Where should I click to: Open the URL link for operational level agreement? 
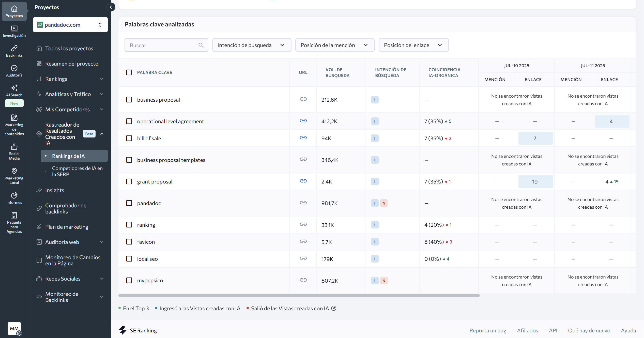coord(303,121)
